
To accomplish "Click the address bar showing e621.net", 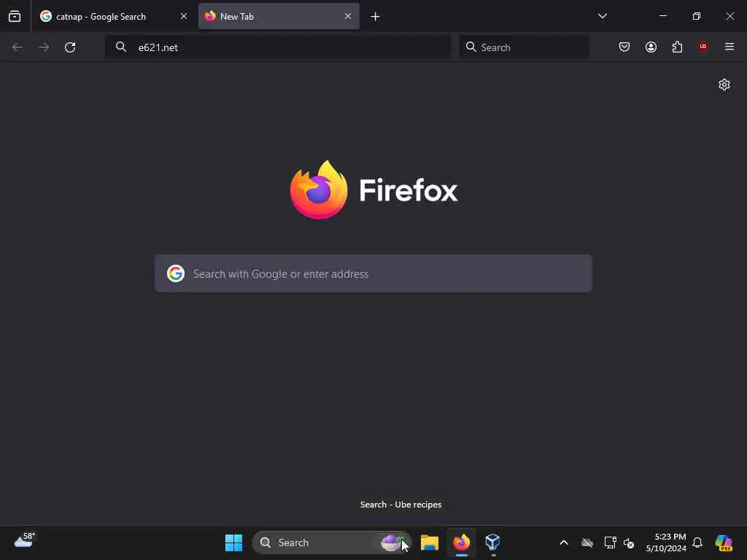I will click(x=278, y=47).
